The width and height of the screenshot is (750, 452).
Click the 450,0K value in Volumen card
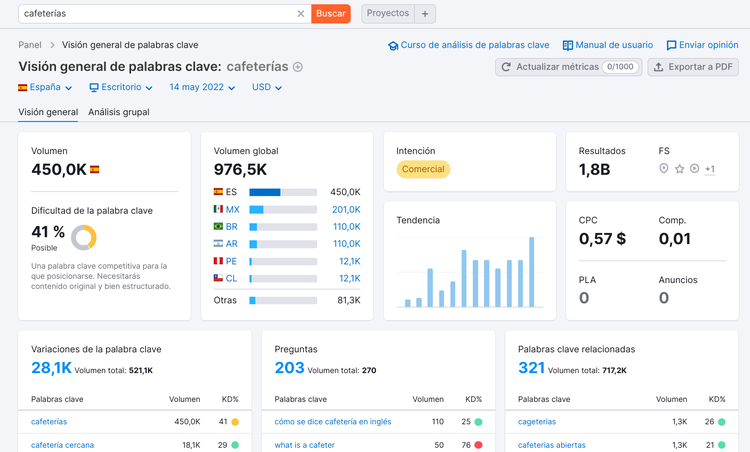point(59,169)
